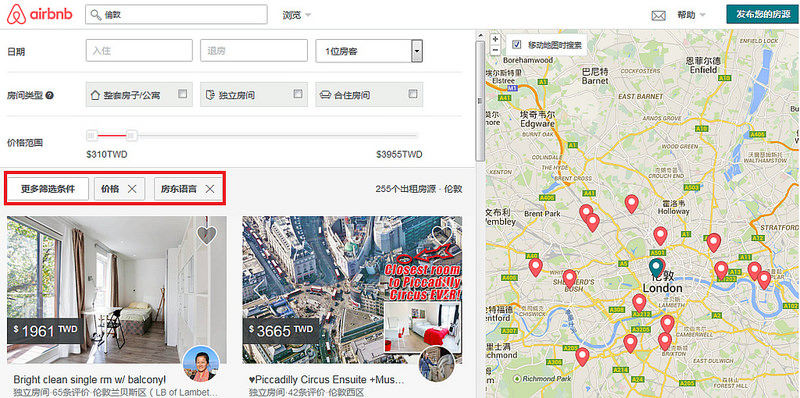The width and height of the screenshot is (800, 398).
Task: Click the maximum price slider handle
Action: [x=132, y=136]
